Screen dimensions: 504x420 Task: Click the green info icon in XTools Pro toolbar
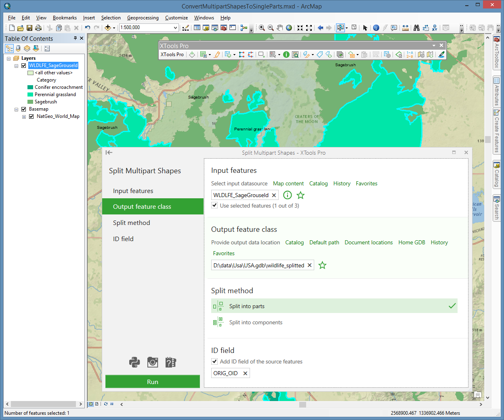(x=286, y=55)
